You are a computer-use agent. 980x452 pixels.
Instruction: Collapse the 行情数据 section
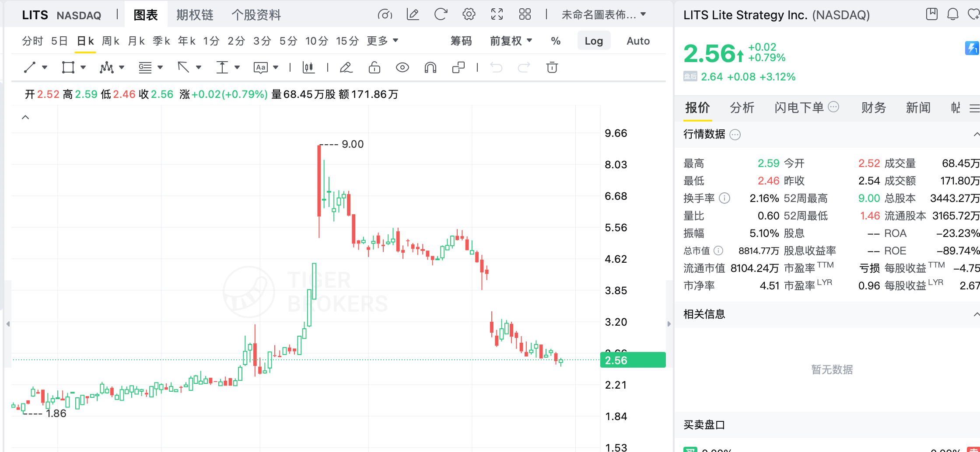tap(976, 134)
